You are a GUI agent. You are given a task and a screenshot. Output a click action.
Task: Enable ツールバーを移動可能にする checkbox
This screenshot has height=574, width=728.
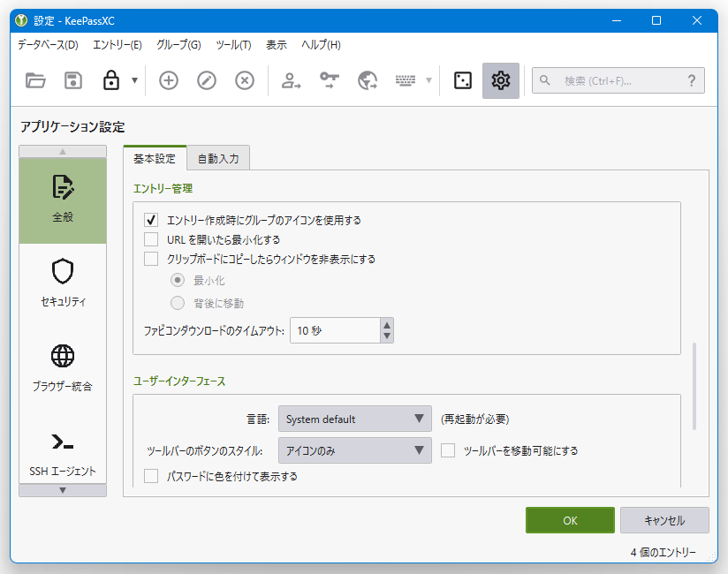tap(448, 450)
